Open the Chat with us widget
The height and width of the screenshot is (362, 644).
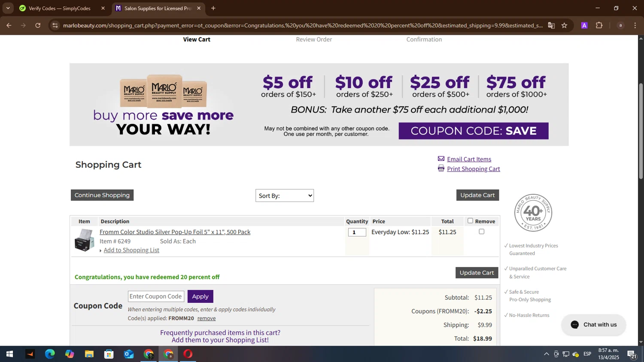[x=593, y=325]
